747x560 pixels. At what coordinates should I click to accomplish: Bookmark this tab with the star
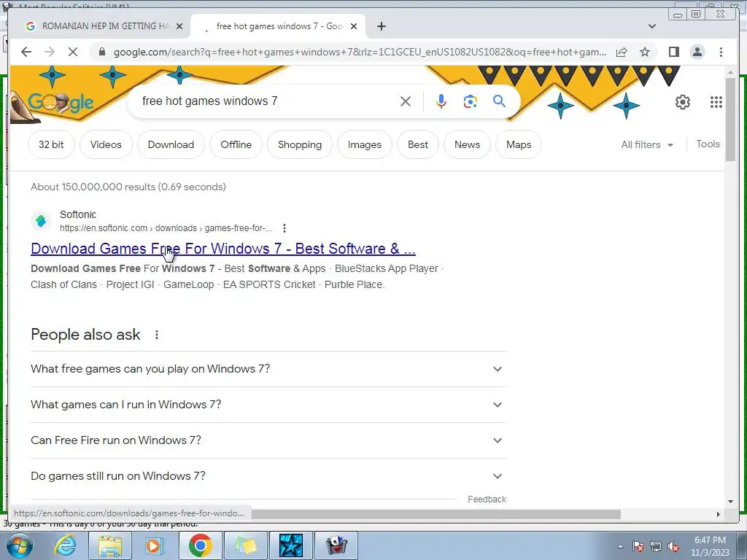(x=645, y=52)
